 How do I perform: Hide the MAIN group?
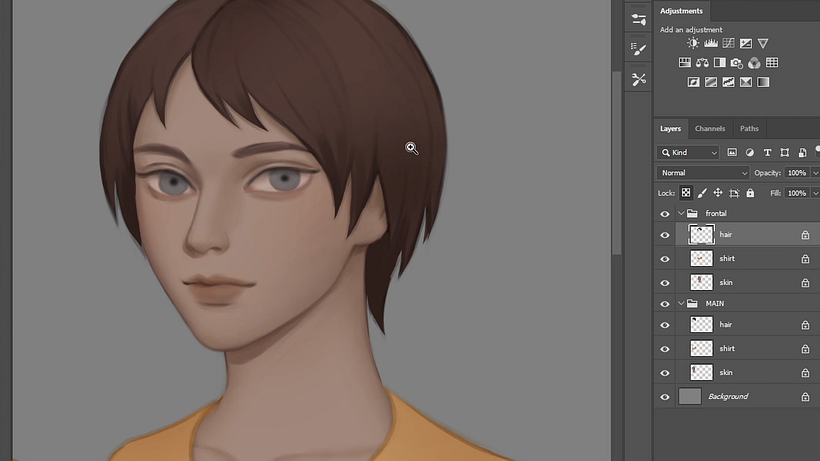665,304
